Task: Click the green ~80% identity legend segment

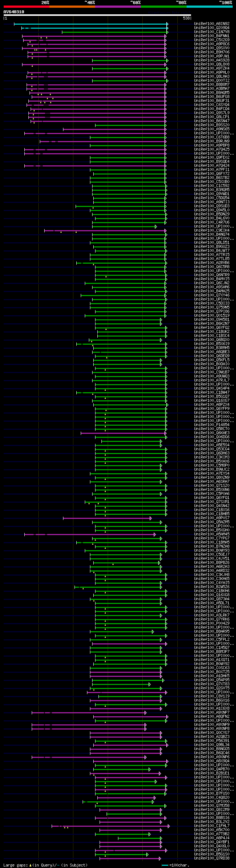Action: (x=163, y=7)
